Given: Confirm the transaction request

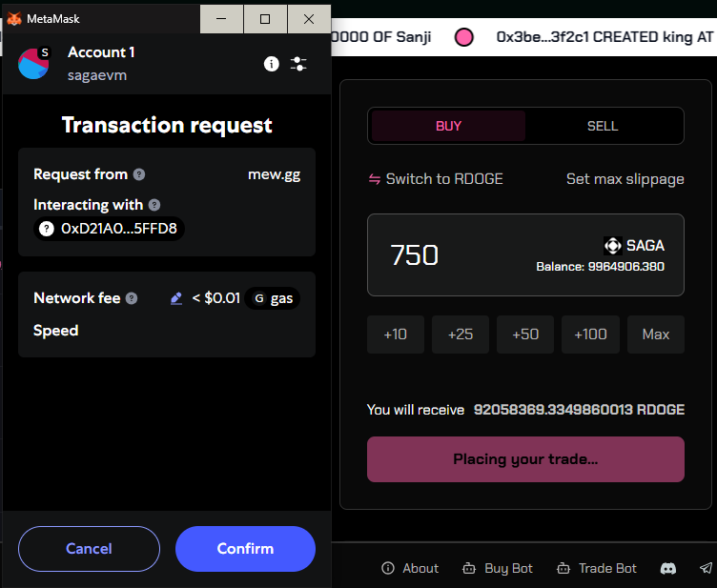Looking at the screenshot, I should click(246, 549).
